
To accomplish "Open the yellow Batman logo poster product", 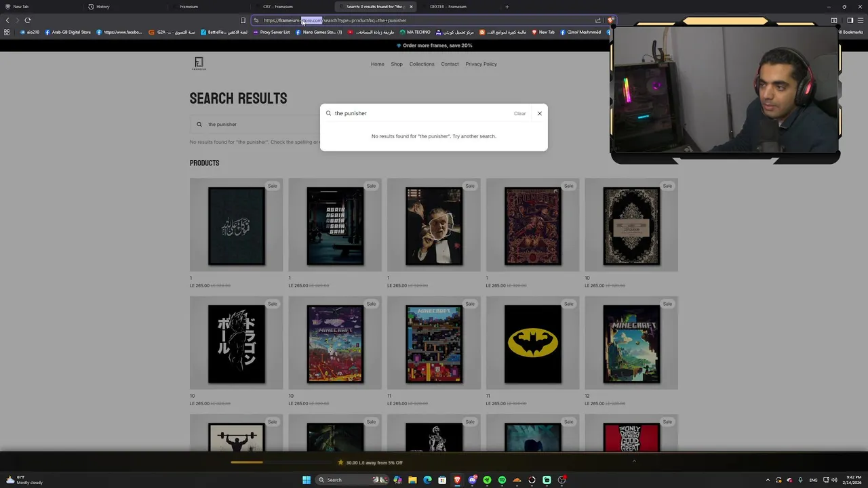I will (x=533, y=344).
